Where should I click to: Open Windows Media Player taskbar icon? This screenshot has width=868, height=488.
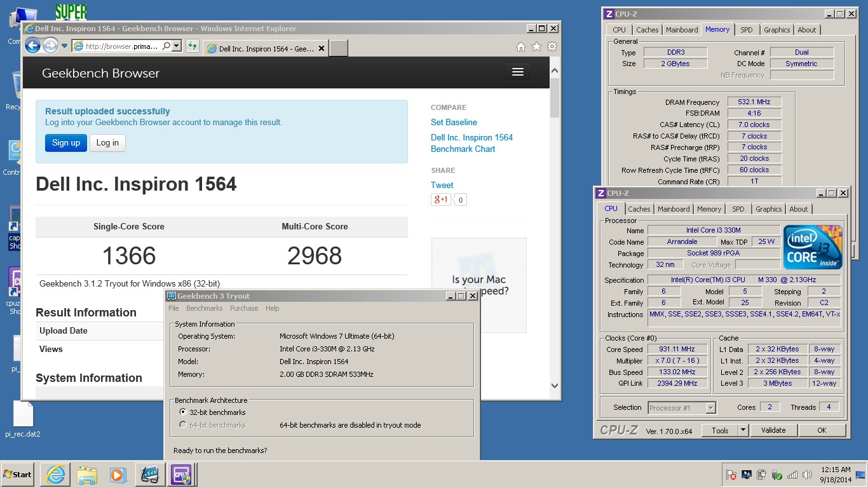pos(118,474)
